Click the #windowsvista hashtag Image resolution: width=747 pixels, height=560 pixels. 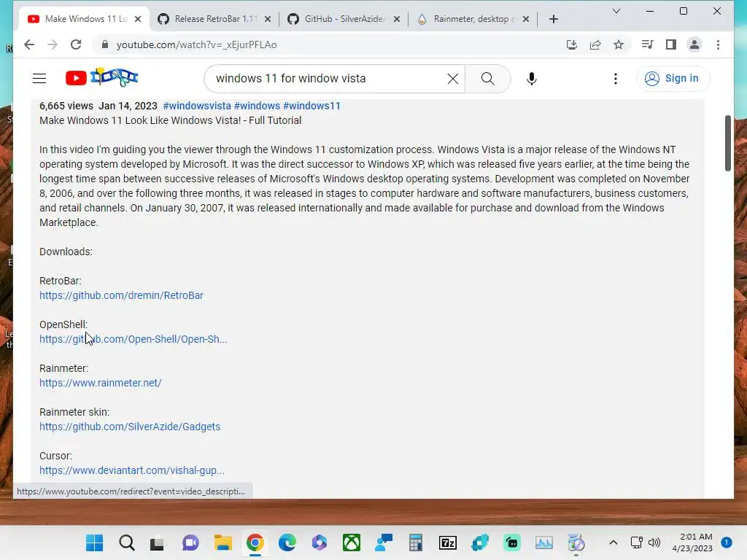pyautogui.click(x=197, y=106)
